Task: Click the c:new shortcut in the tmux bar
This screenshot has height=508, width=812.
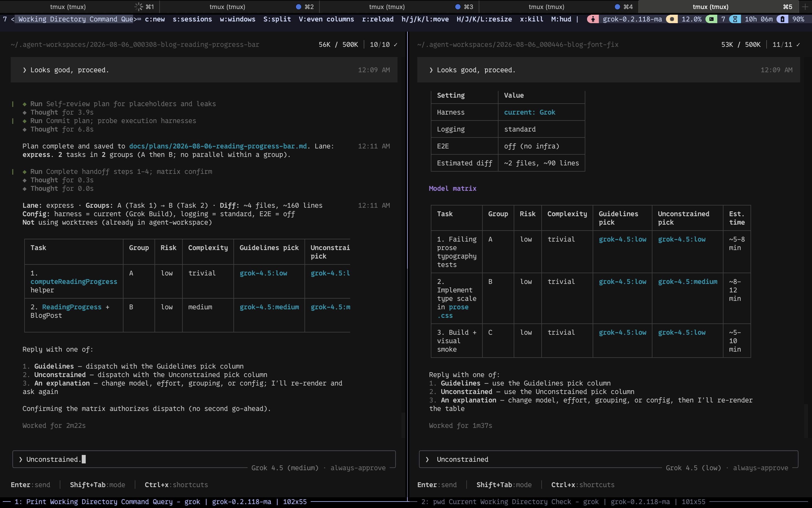Action: (x=155, y=19)
